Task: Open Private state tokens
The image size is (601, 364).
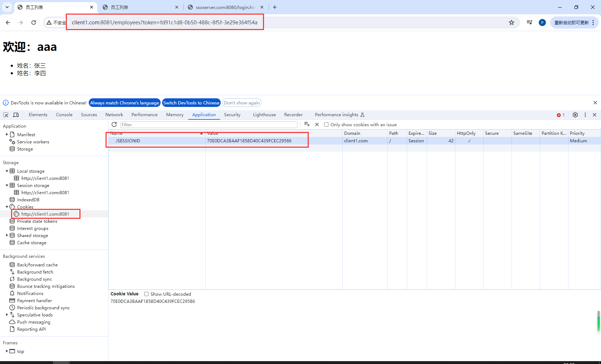Action: coord(37,221)
